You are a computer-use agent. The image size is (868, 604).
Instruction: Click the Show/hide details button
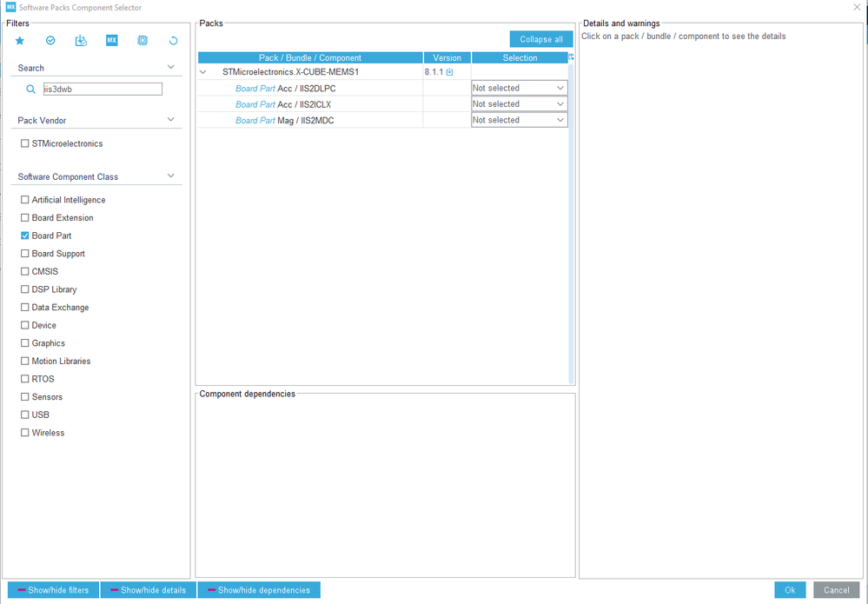tap(149, 590)
